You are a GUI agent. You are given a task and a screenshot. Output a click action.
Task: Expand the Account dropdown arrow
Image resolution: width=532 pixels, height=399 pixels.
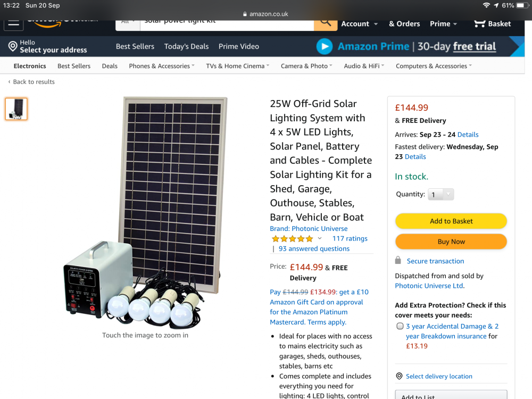pos(376,24)
